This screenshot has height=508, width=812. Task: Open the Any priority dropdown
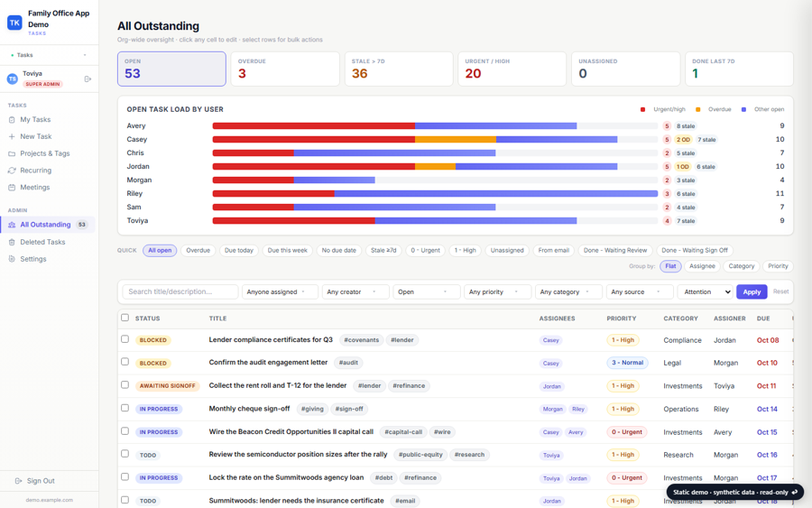point(497,292)
